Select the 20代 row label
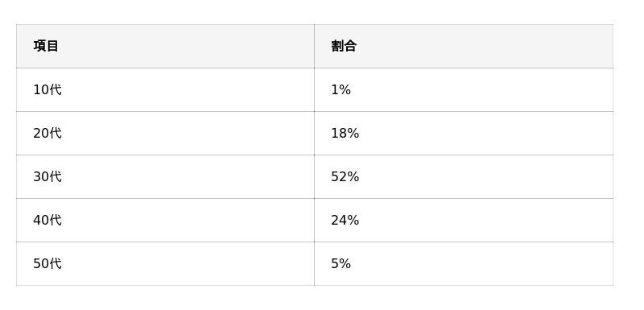Image resolution: width=644 pixels, height=310 pixels. tap(47, 133)
